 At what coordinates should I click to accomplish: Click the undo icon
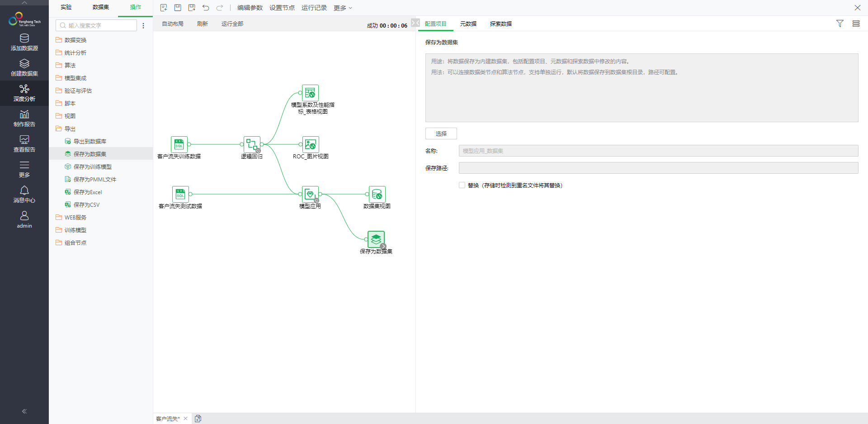coord(206,8)
